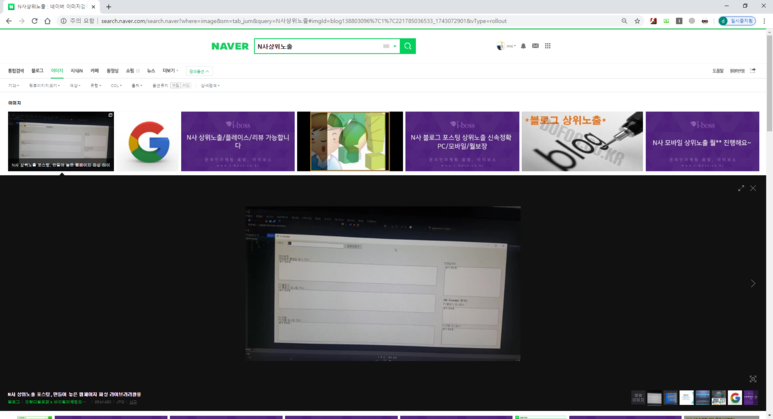This screenshot has height=419, width=773.
Task: Toggle the on-screen keyboard icon in search box
Action: point(386,46)
